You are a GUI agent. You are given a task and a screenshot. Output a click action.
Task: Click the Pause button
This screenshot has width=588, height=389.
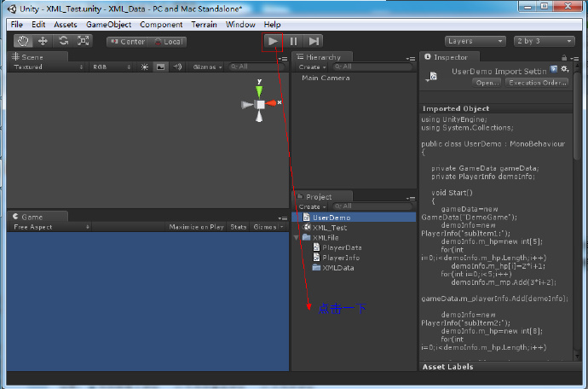point(294,41)
